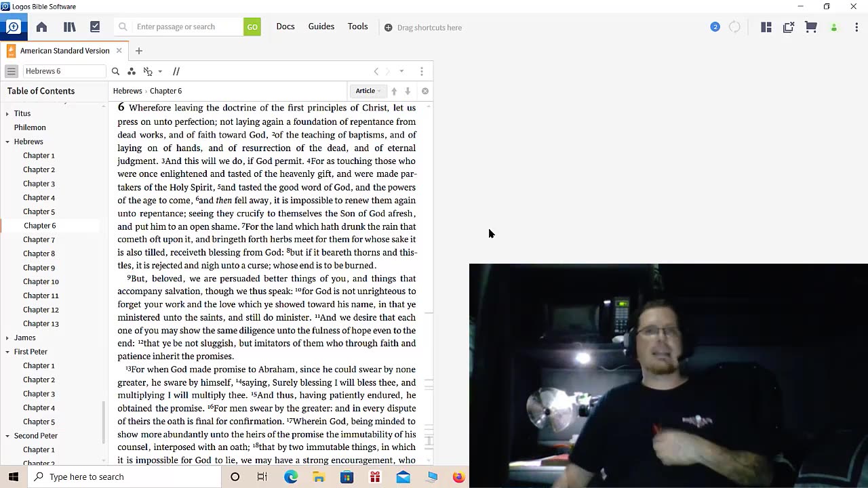Click the sync status icon
Image resolution: width=868 pixels, height=488 pixels.
coord(735,27)
